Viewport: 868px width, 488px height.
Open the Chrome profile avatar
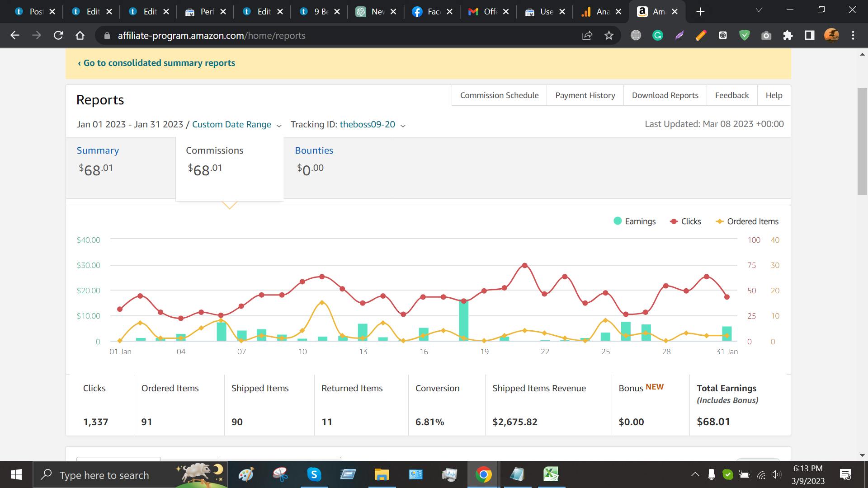pyautogui.click(x=831, y=35)
